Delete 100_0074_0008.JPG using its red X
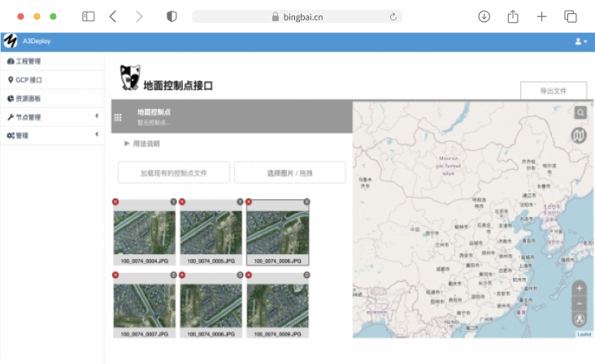This screenshot has width=595, height=364. [x=182, y=275]
